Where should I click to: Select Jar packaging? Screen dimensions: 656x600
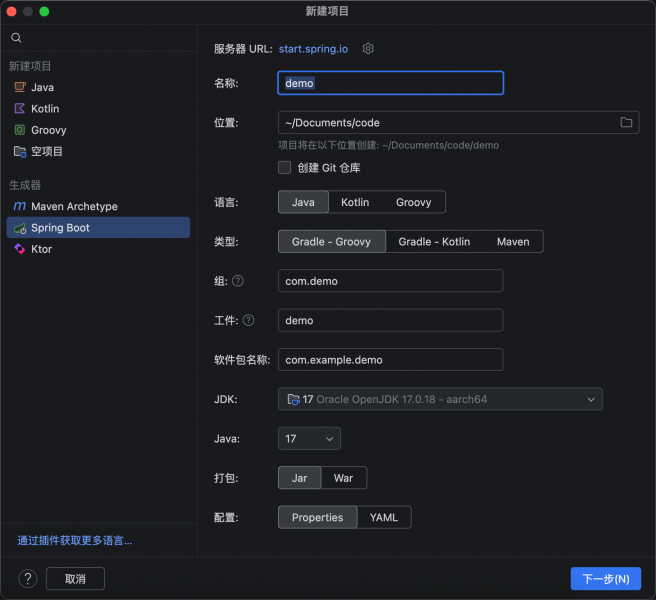coord(300,478)
